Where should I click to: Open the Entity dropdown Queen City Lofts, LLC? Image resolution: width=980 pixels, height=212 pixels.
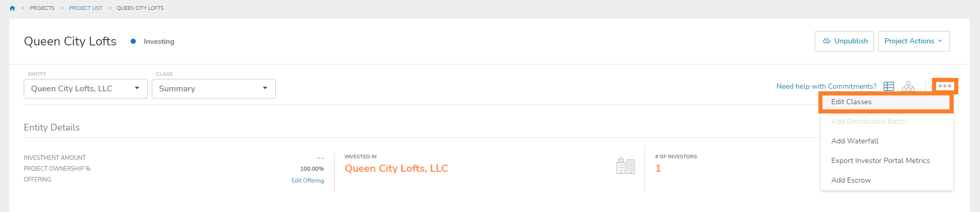pos(86,89)
